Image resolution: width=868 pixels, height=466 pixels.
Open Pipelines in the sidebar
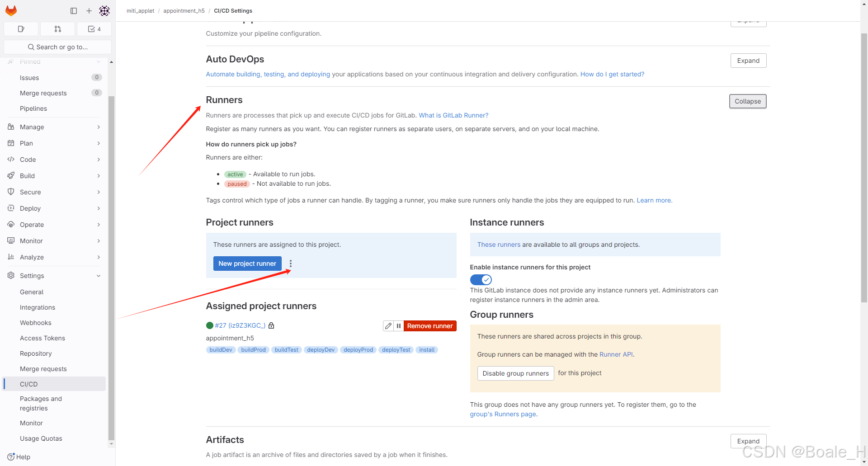click(54, 108)
